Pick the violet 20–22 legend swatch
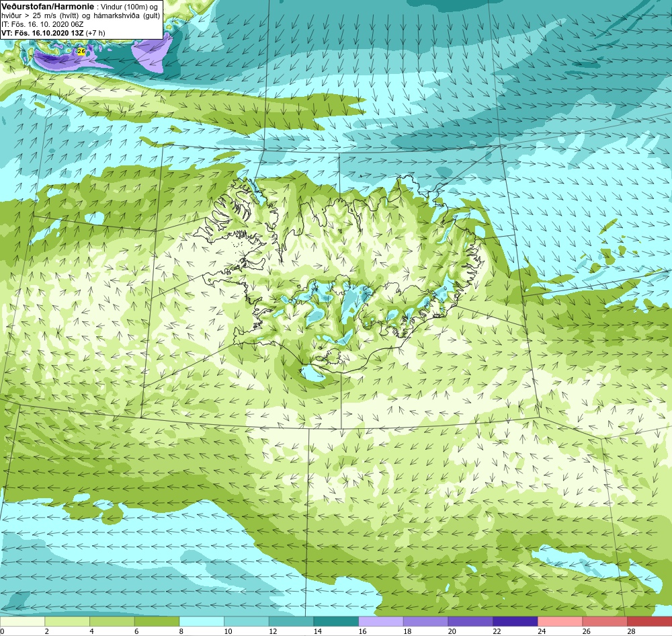Image resolution: width=672 pixels, height=636 pixels. [x=470, y=621]
